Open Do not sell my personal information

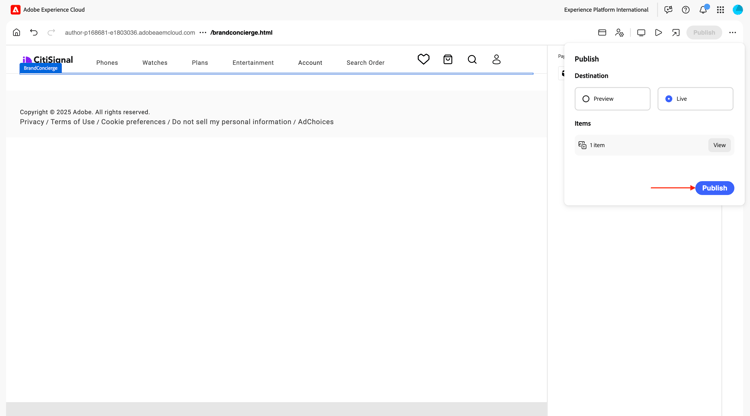[x=232, y=122]
